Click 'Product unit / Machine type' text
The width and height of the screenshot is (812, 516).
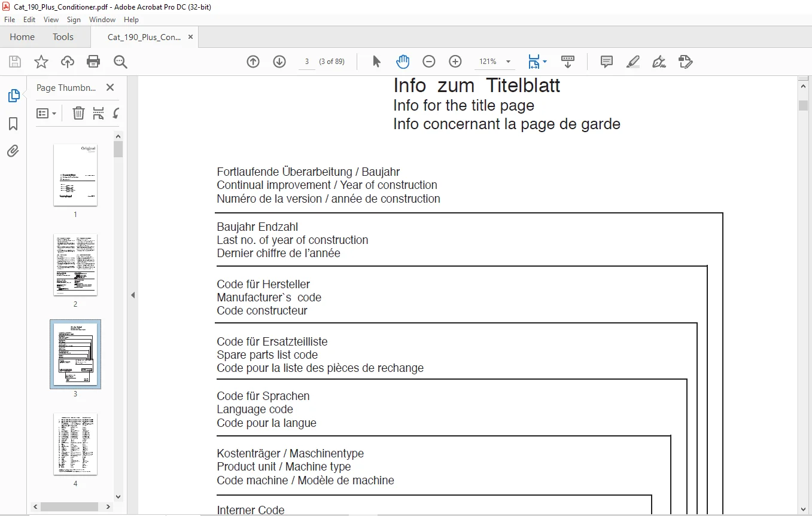click(284, 467)
